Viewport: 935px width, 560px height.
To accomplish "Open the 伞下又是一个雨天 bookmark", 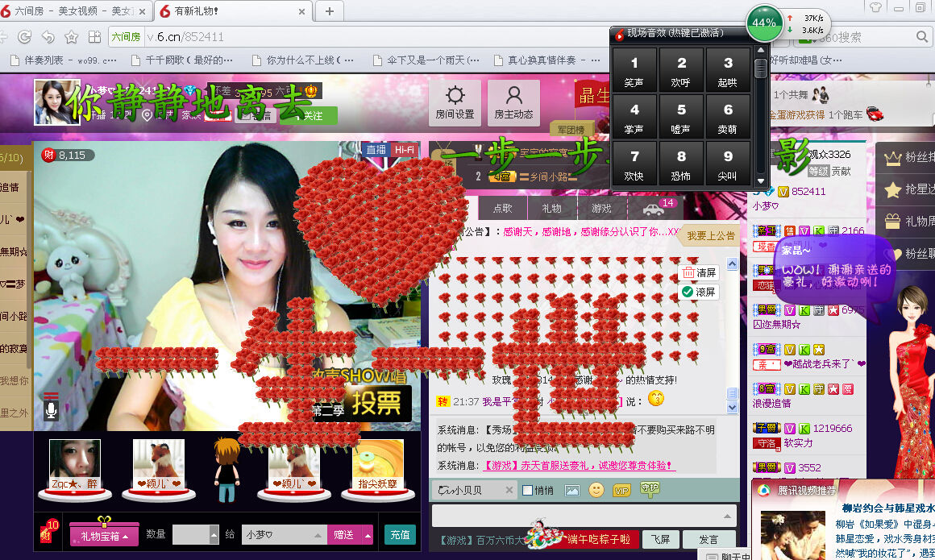I will tap(426, 60).
